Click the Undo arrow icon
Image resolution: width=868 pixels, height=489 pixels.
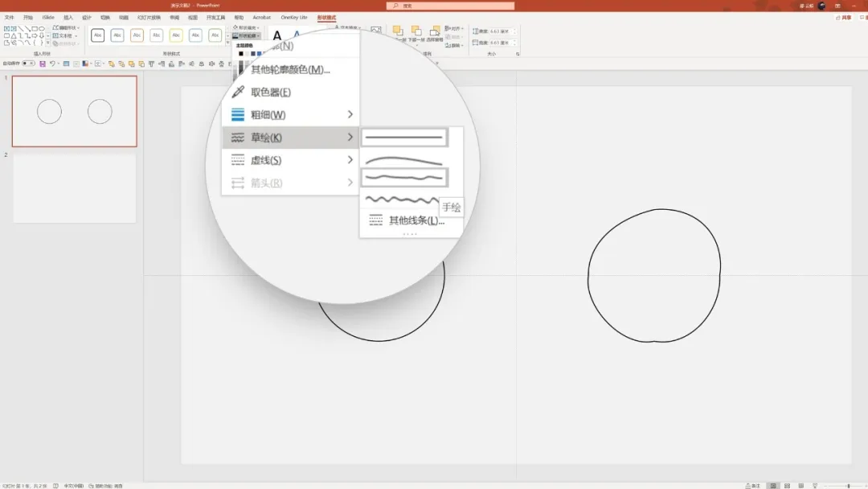coord(52,64)
